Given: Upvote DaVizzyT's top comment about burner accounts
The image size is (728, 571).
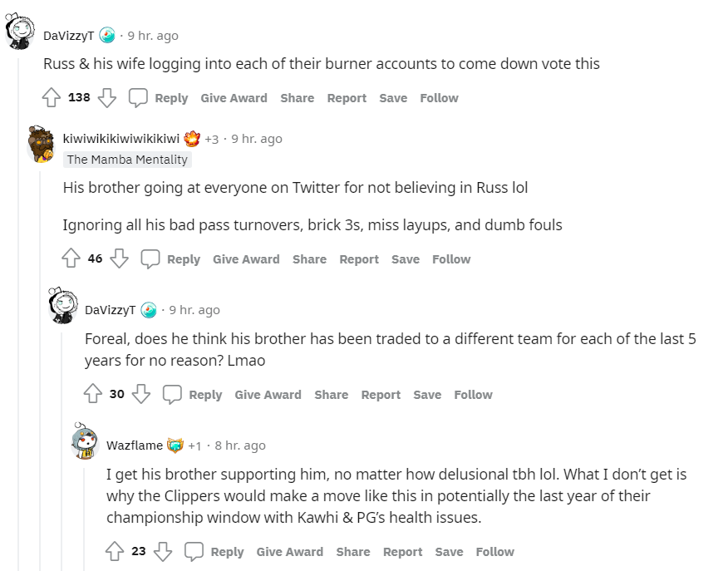Looking at the screenshot, I should (52, 98).
